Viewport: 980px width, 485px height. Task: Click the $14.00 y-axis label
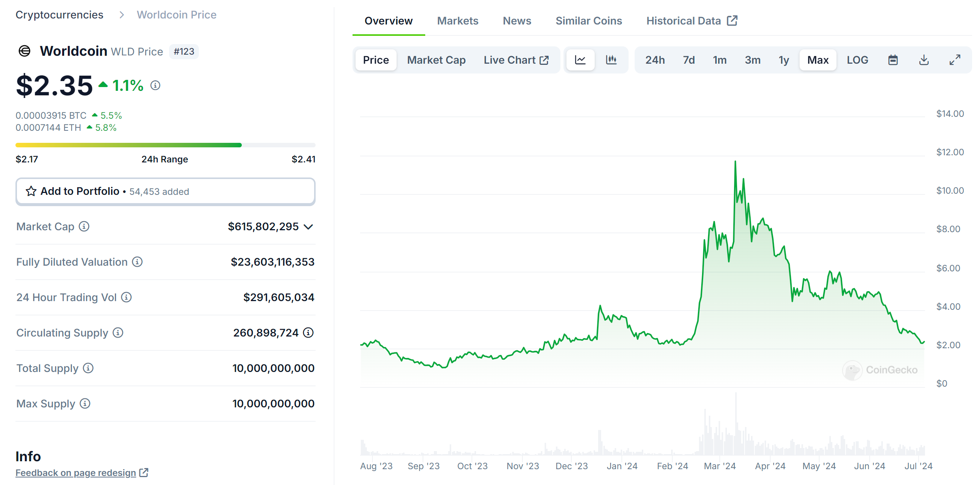point(949,113)
